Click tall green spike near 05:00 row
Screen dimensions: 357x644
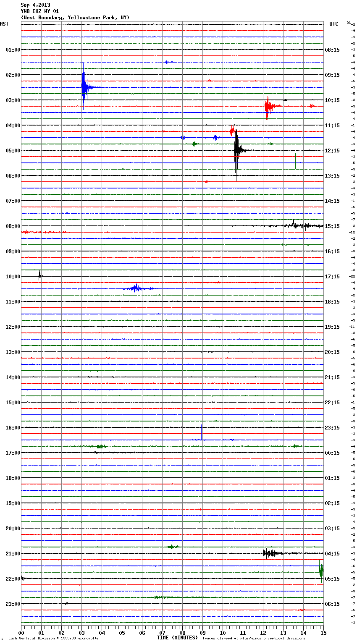[295, 153]
